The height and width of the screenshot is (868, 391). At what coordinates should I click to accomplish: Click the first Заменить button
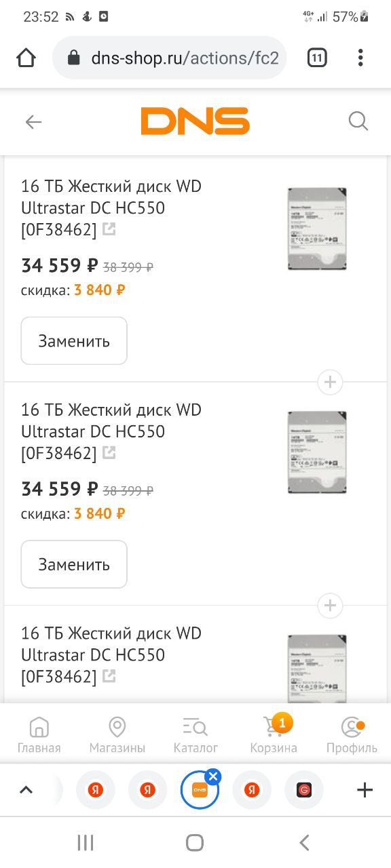click(x=74, y=341)
